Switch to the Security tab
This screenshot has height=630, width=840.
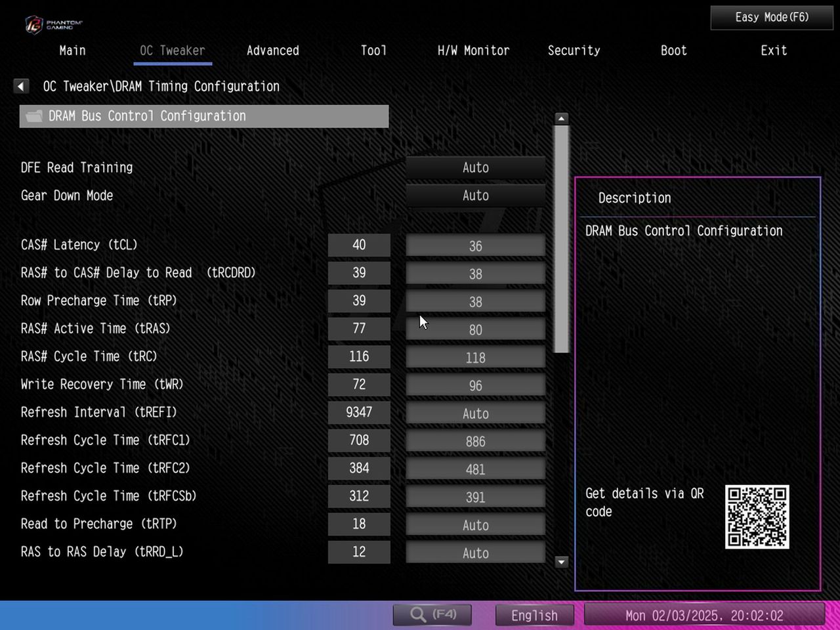point(574,51)
